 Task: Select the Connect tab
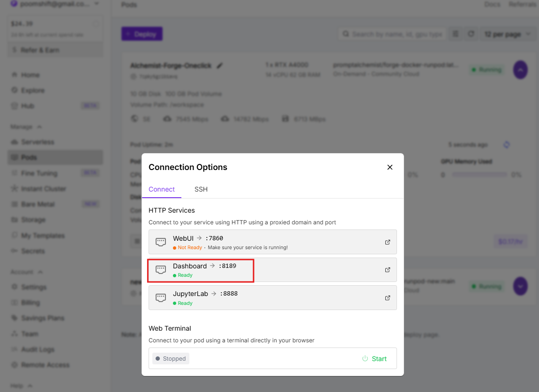(162, 189)
